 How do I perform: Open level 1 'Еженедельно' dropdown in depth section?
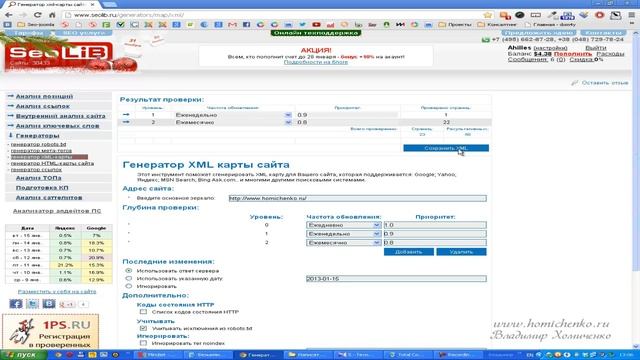coord(344,234)
